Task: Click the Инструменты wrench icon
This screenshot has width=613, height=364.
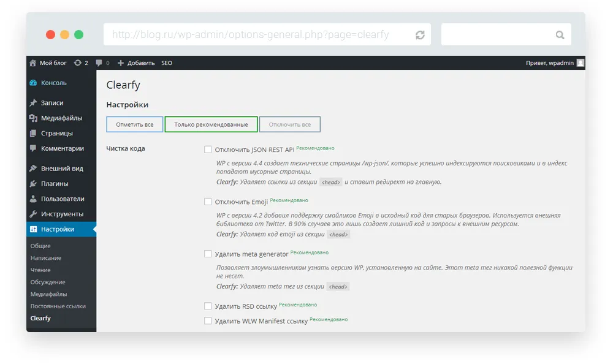Action: pos(33,214)
